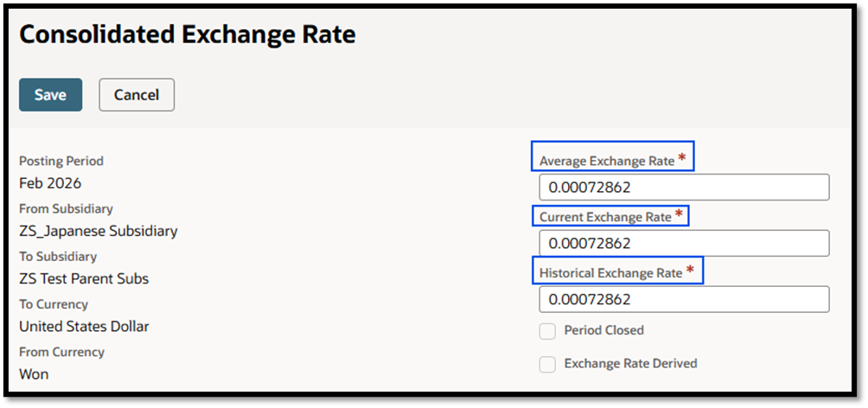
Task: Click the ZS Test Parent Subs value
Action: 84,278
